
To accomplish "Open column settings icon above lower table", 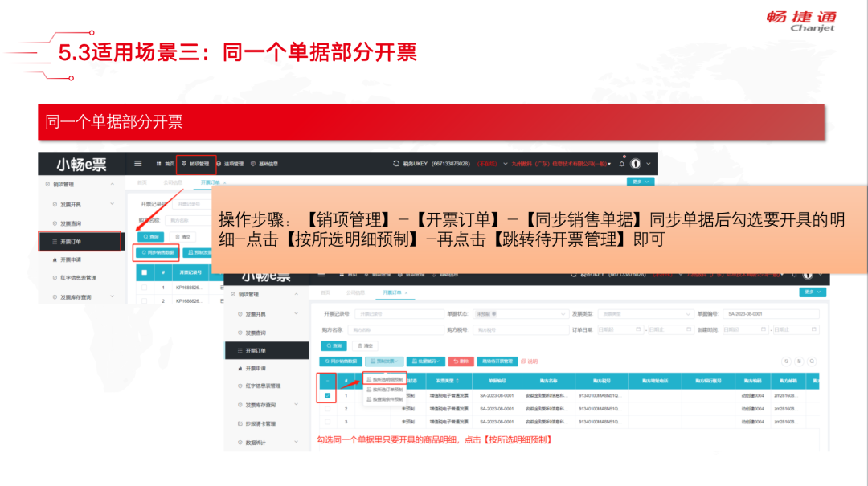I will coord(799,361).
